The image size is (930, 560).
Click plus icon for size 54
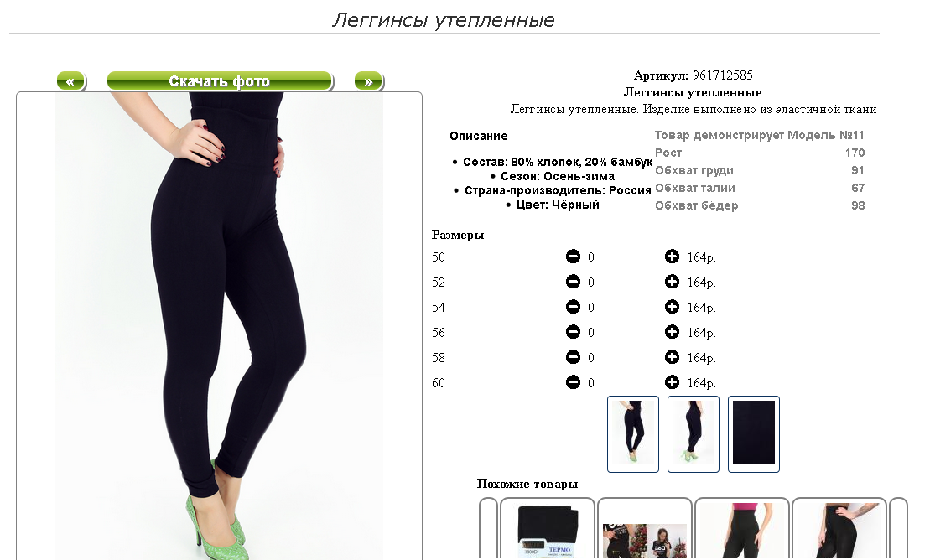click(672, 307)
